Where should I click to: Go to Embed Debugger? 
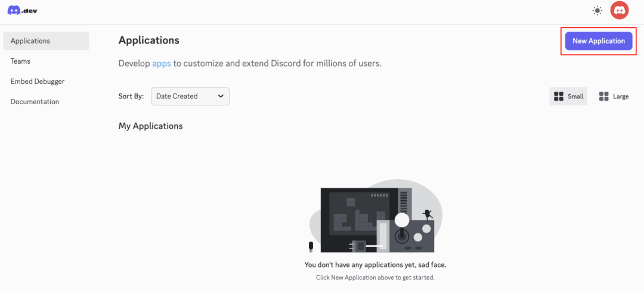click(x=38, y=82)
